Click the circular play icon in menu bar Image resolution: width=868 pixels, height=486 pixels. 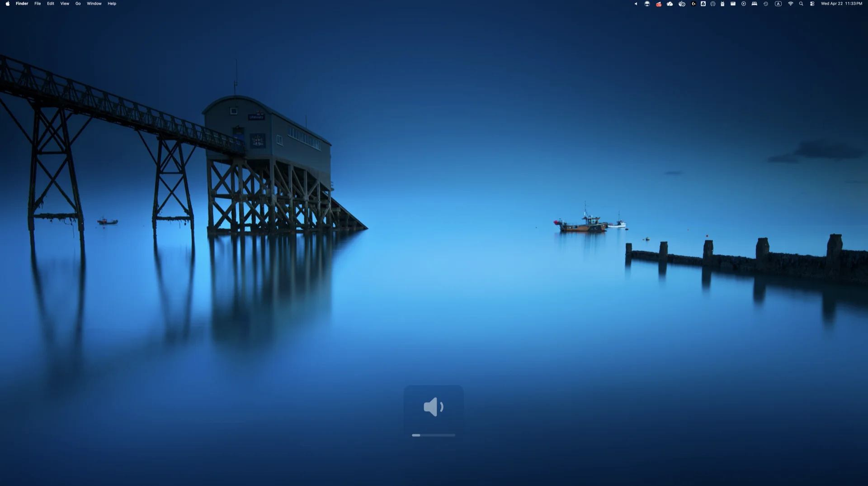pyautogui.click(x=744, y=4)
